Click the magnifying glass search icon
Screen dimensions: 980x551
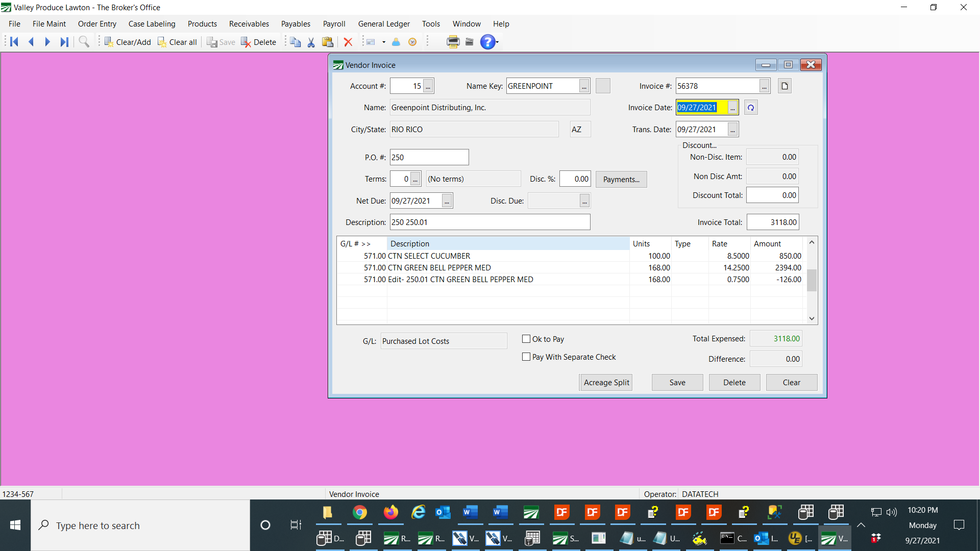84,42
